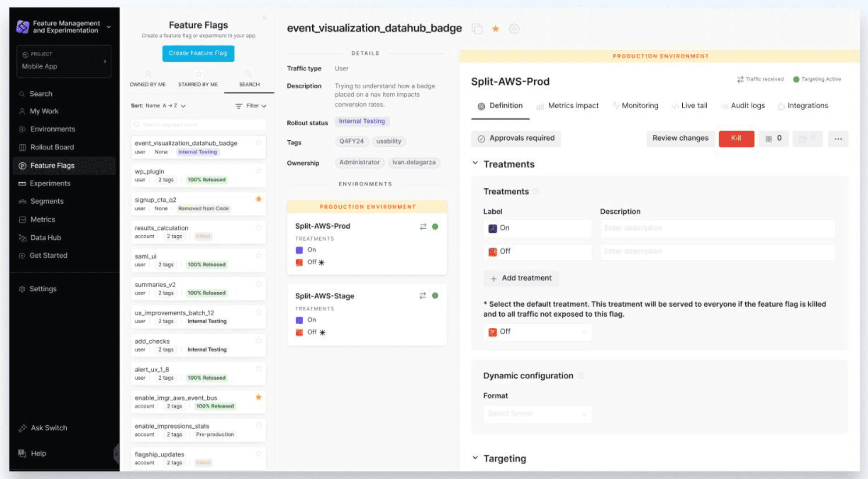Viewport: 868px width, 479px height.
Task: Unstar the event_visualization_datahub_badge flag title
Action: tap(496, 29)
